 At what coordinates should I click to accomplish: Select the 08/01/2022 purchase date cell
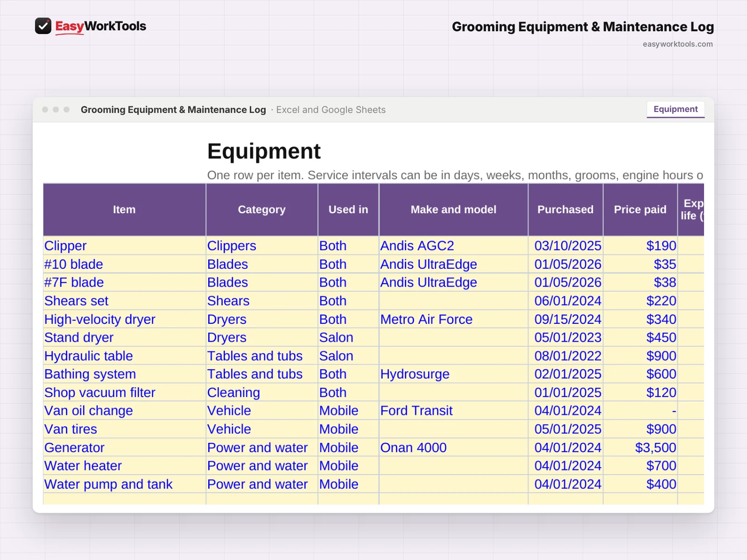(x=565, y=356)
